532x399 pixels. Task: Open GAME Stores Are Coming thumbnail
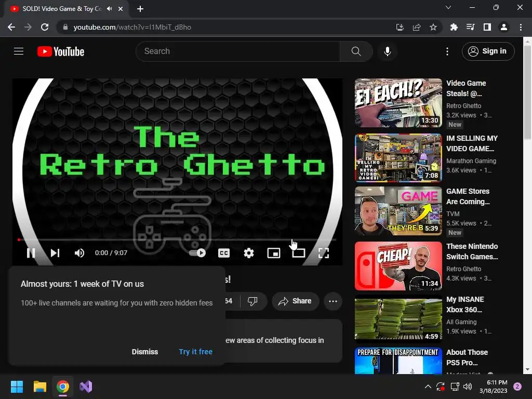click(398, 211)
